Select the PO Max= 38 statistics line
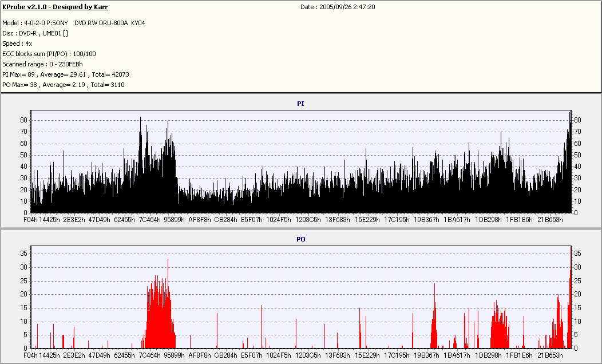This screenshot has height=364, width=602. tap(64, 85)
